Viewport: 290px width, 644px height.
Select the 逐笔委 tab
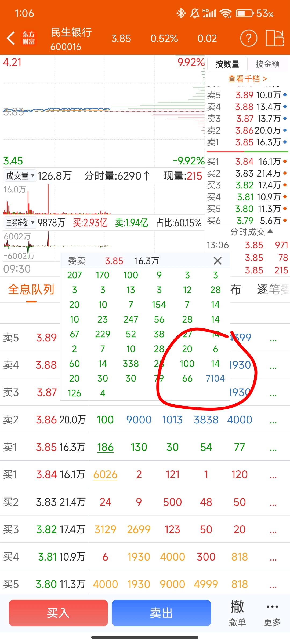pyautogui.click(x=273, y=290)
